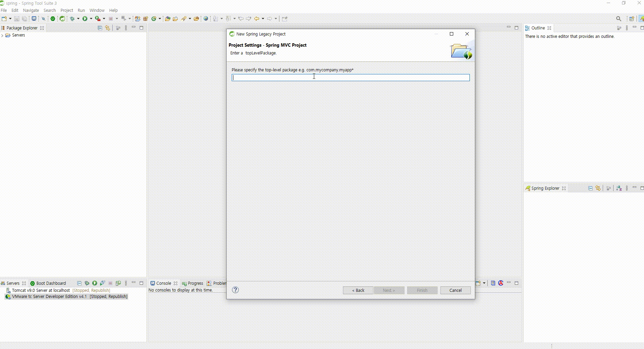
Task: Click the Save toolbar icon
Action: click(x=17, y=19)
